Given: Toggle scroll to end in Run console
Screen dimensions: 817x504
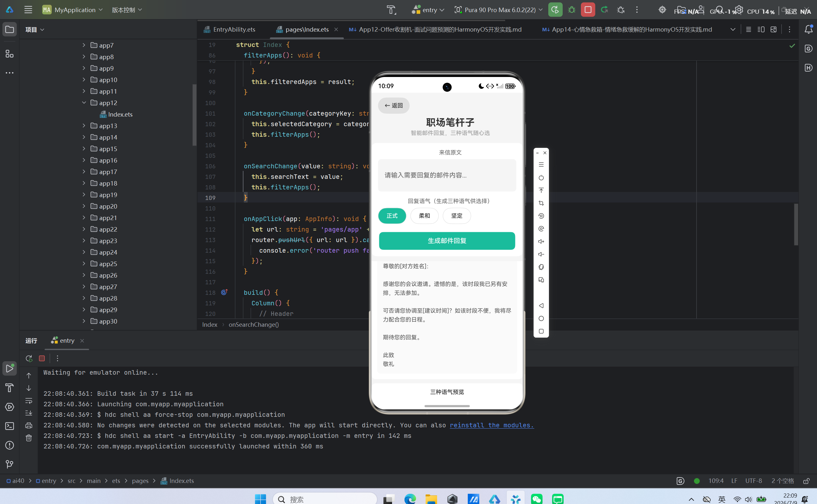Looking at the screenshot, I should 29,413.
